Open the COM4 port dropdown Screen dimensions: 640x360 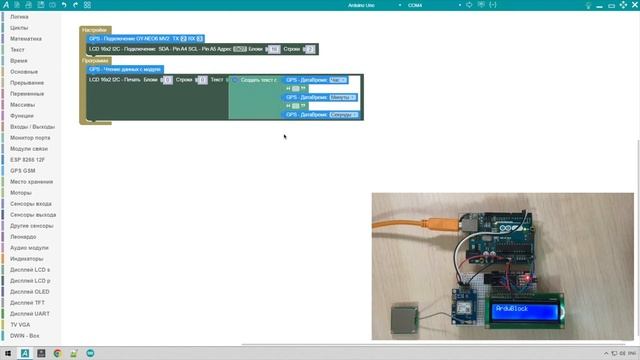click(x=434, y=5)
